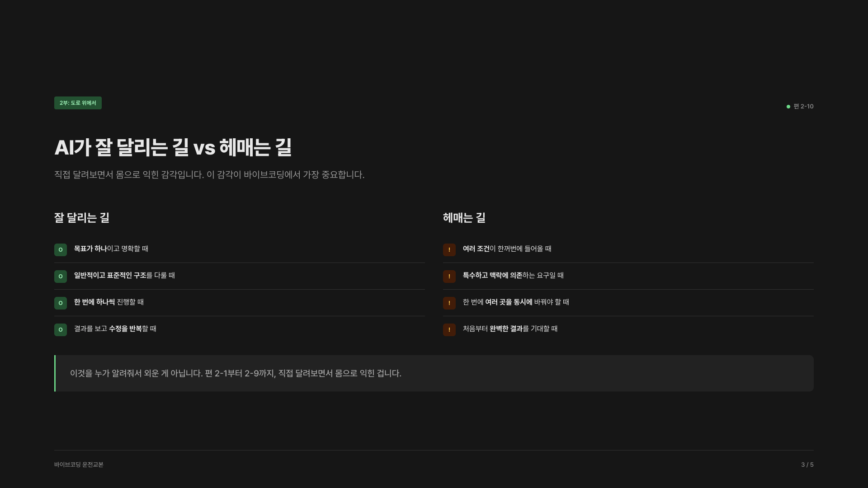Click green O icon beside '수정을 반복할 때'

point(61,330)
